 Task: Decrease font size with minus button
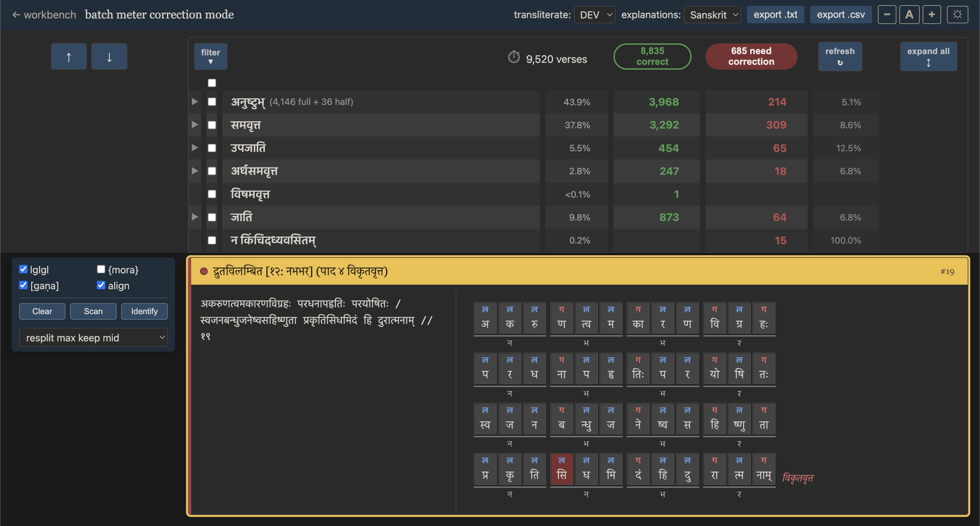click(887, 15)
